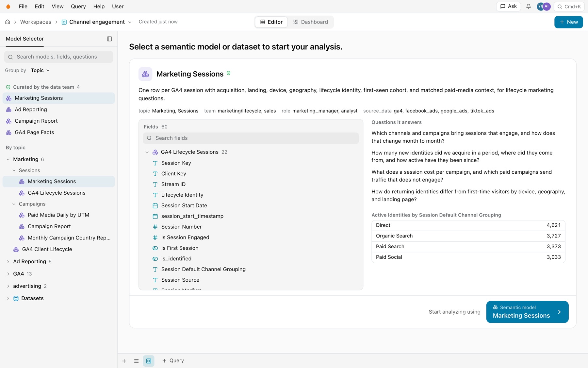Viewport: 588px width, 368px height.
Task: Click the orange app logo icon
Action: pos(8,7)
